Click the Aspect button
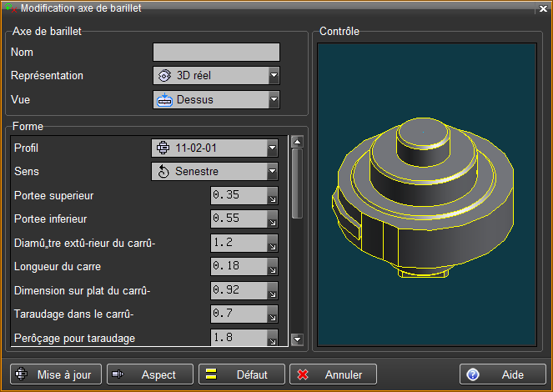 click(x=150, y=374)
